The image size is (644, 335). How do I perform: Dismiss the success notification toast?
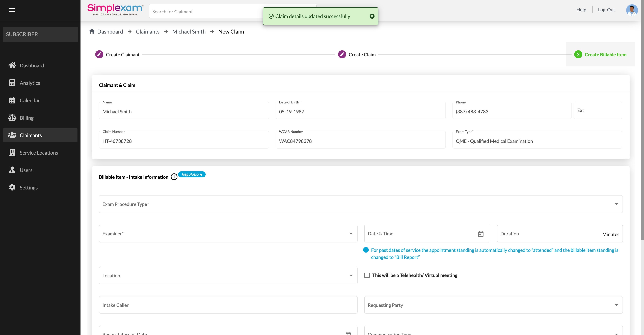[372, 16]
